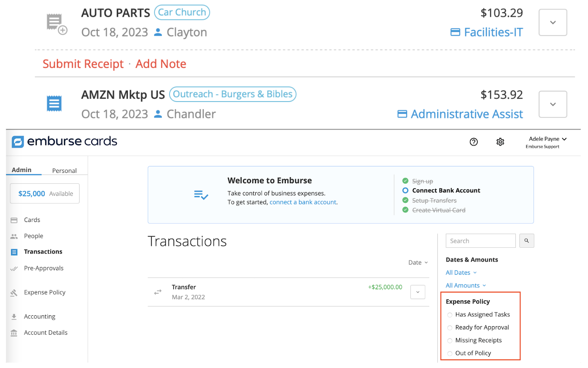
Task: Open People in the sidebar
Action: pyautogui.click(x=33, y=236)
